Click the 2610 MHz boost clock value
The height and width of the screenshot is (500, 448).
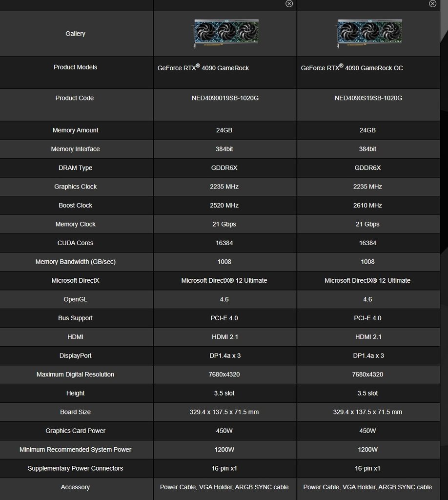coord(367,206)
